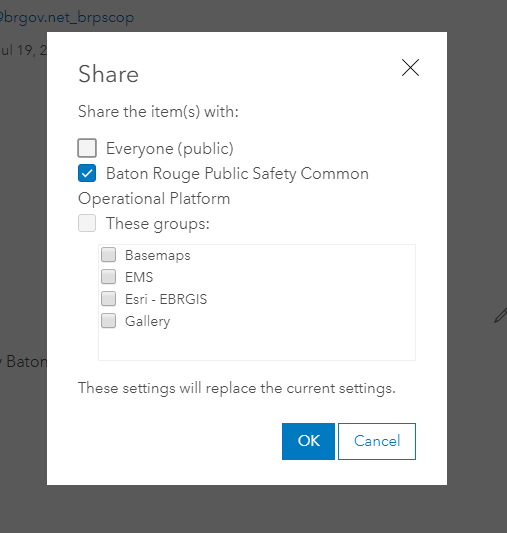Image resolution: width=507 pixels, height=533 pixels.
Task: Close the Share dialog with the X icon
Action: click(410, 67)
